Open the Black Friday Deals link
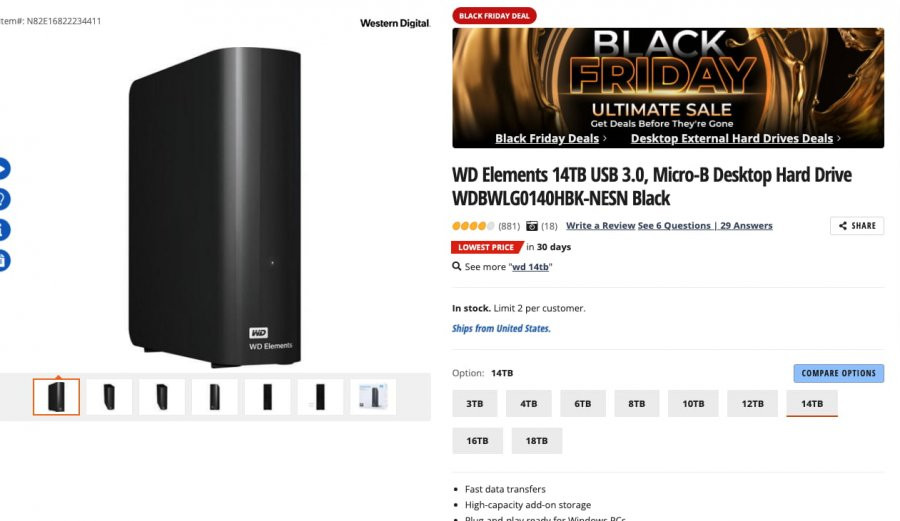 point(547,138)
